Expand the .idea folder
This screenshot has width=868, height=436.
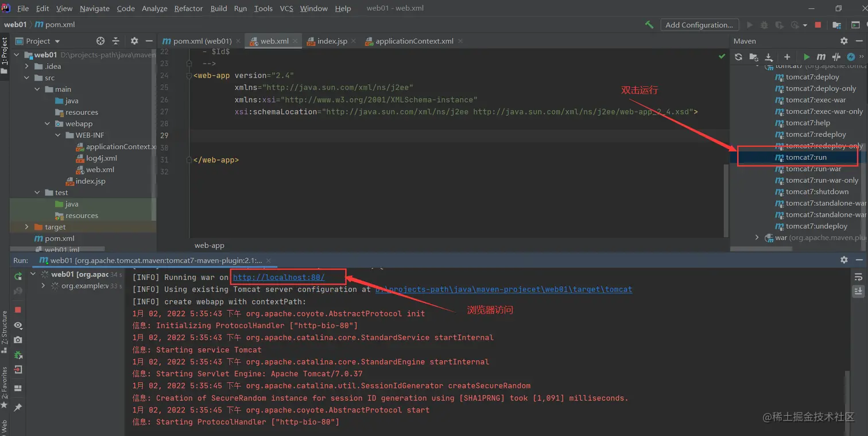(27, 67)
